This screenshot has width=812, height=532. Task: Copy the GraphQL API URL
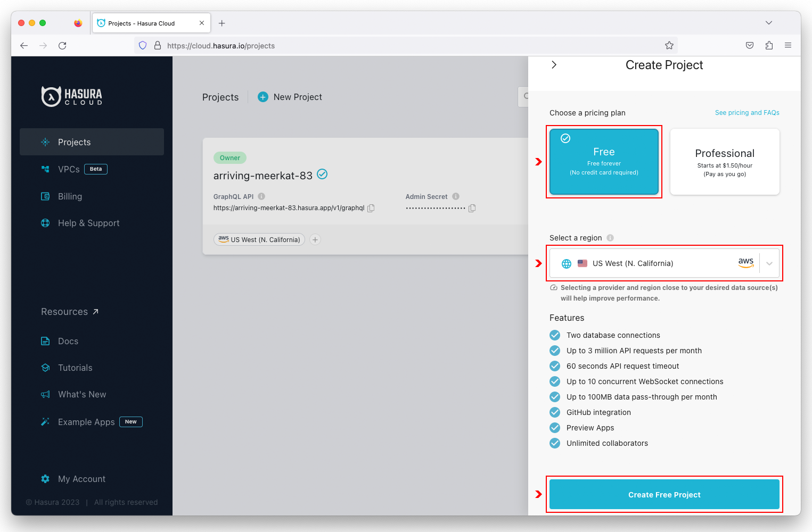coord(371,208)
